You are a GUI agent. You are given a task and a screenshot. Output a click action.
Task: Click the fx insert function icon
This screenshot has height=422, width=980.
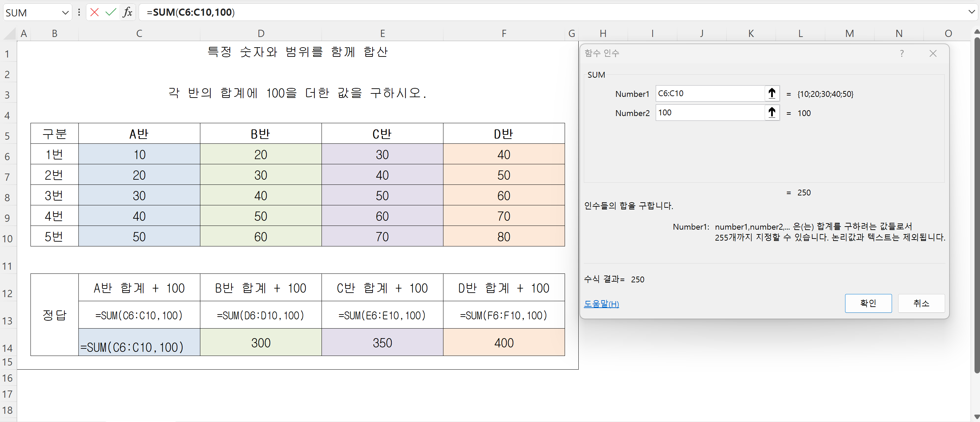coord(127,12)
